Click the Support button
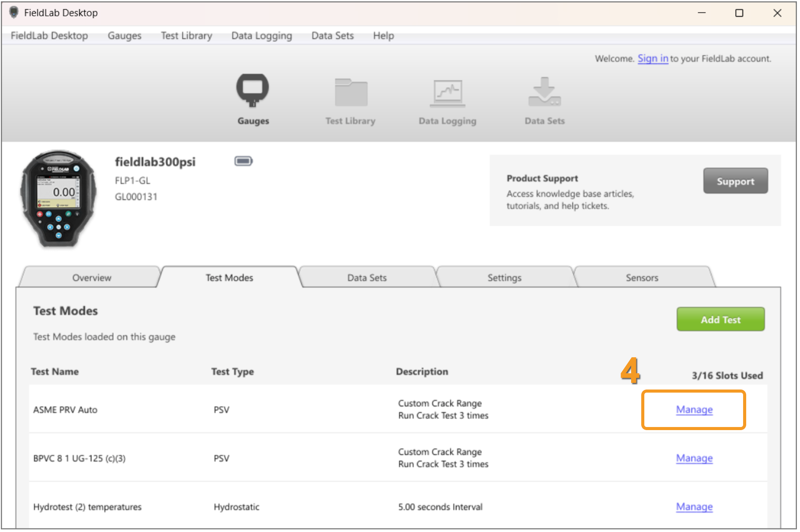 coord(736,181)
